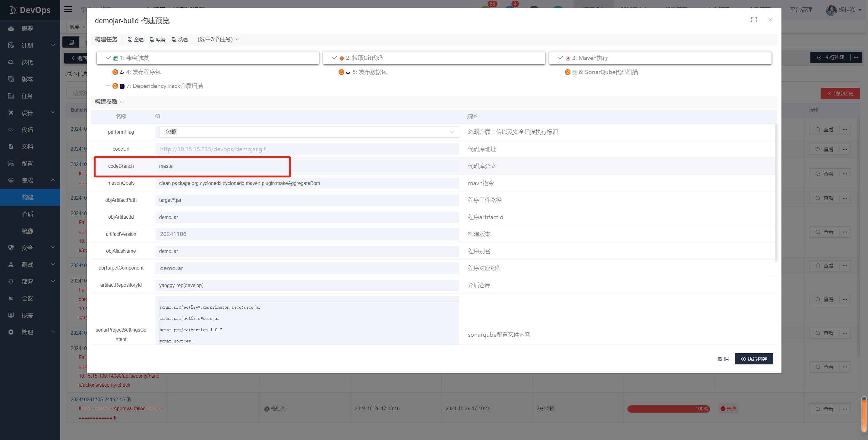
Task: Click the fullscreen icon in dialog header
Action: pyautogui.click(x=754, y=20)
